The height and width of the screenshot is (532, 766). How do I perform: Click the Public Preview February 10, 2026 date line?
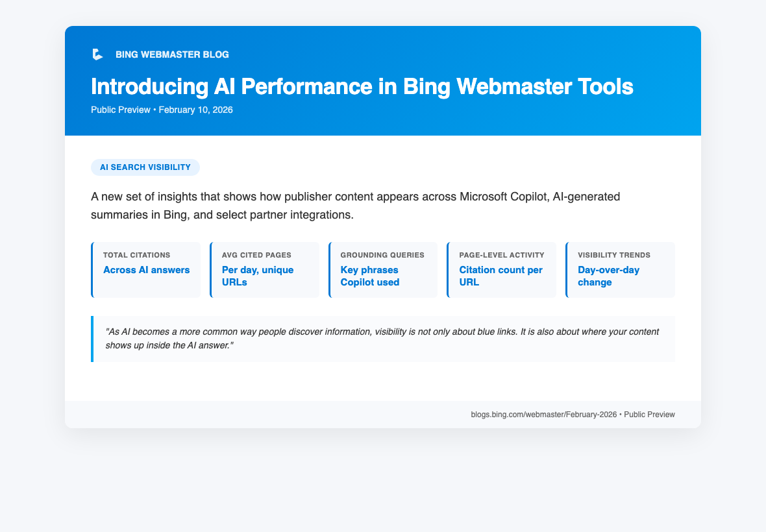162,110
